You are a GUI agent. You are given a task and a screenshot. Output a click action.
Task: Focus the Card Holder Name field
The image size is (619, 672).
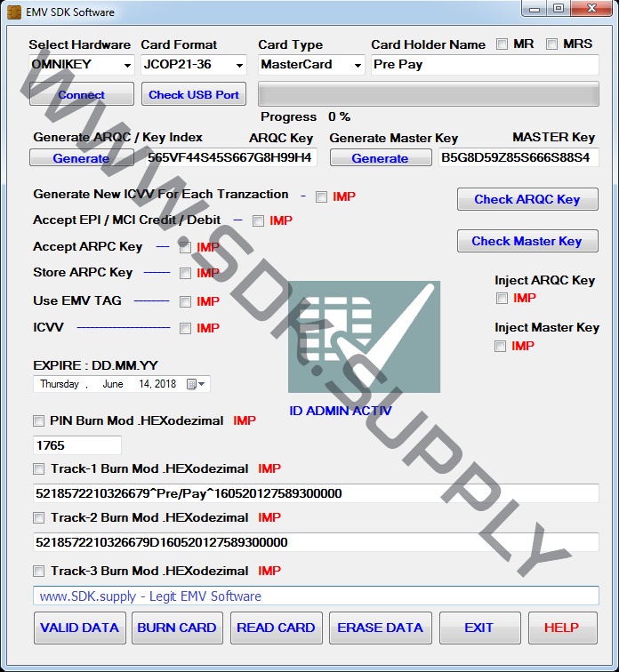tap(485, 65)
